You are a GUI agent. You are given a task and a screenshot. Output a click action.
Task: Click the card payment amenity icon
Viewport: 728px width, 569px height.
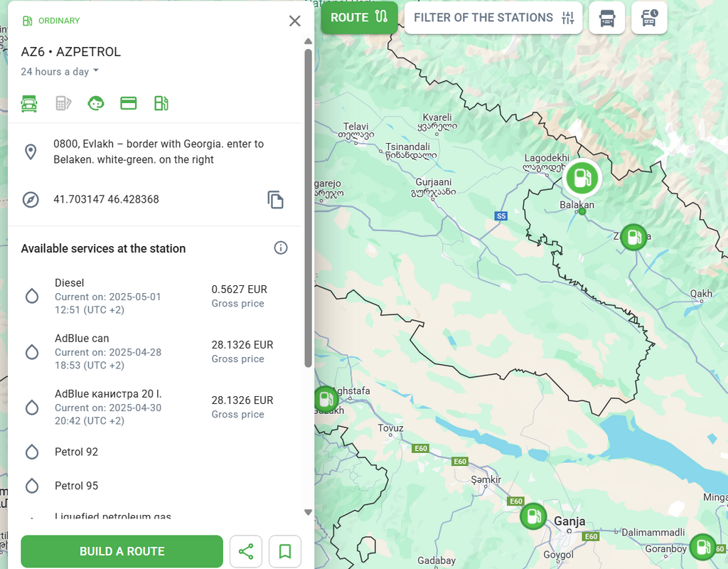[129, 103]
